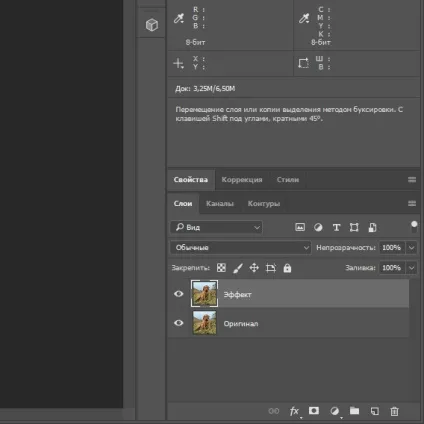Open the 3D panel cube icon
The width and height of the screenshot is (424, 424).
click(152, 25)
